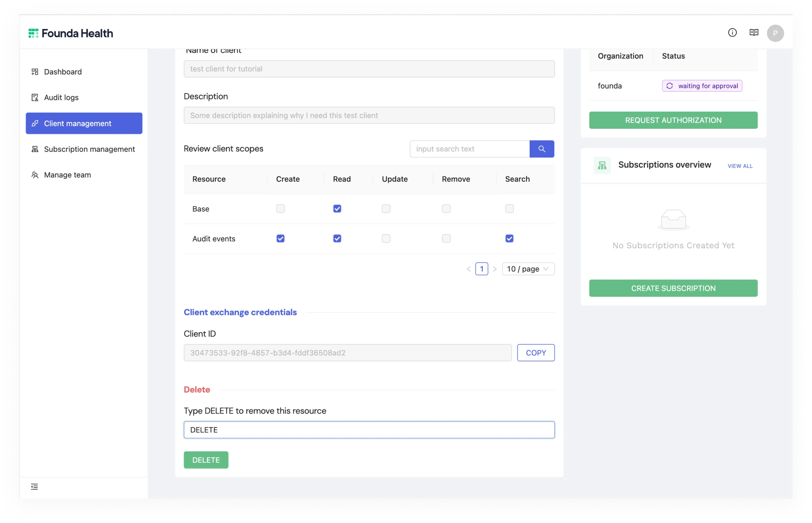Toggle Audit events Update checkbox
The width and height of the screenshot is (812, 523).
(x=386, y=238)
